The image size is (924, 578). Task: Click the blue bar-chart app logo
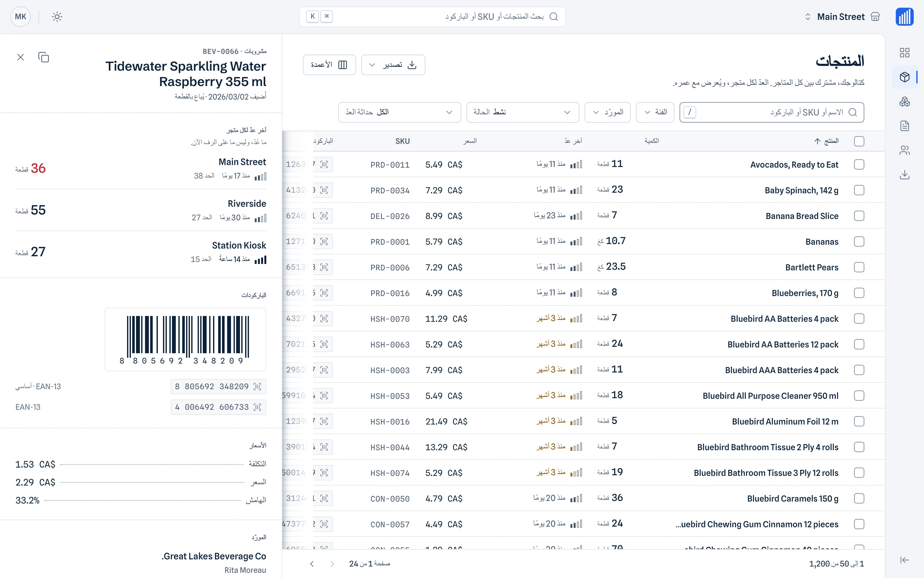point(904,16)
